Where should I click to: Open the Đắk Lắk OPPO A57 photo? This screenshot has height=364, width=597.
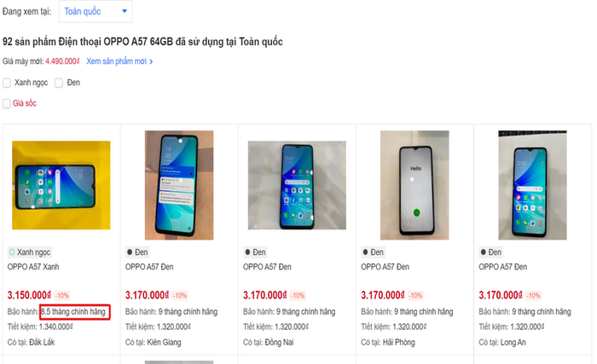point(61,185)
